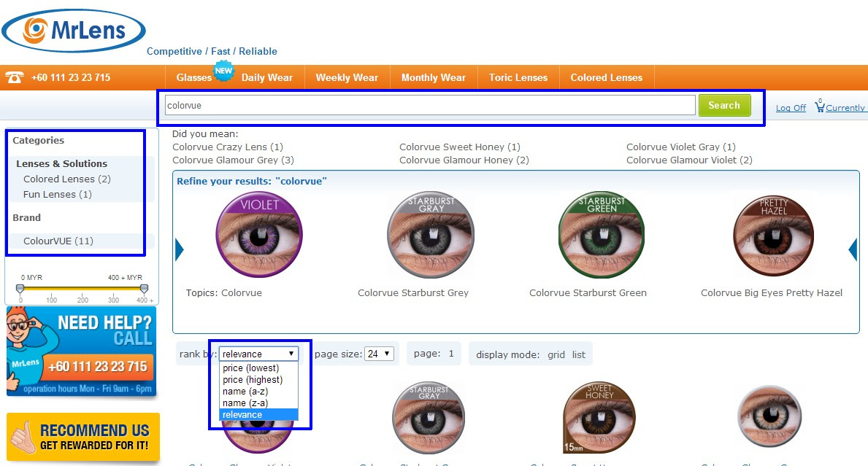
Task: Click the minimum price slider handle
Action: point(20,288)
